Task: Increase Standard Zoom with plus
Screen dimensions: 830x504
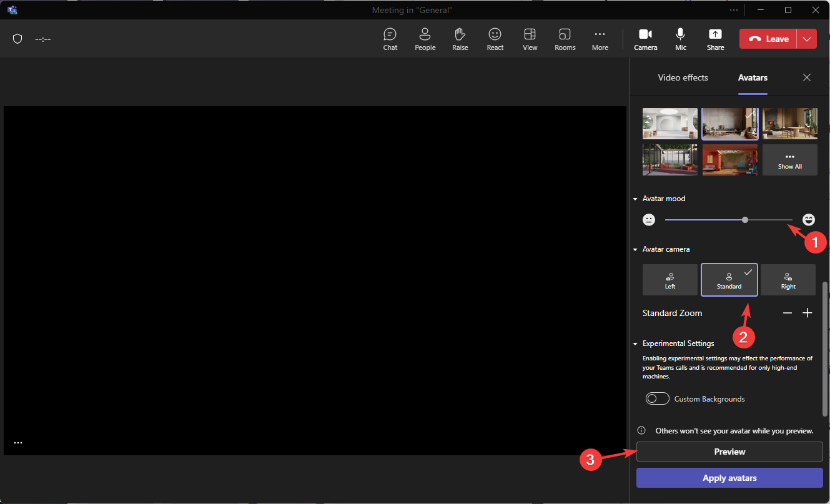Action: point(808,313)
